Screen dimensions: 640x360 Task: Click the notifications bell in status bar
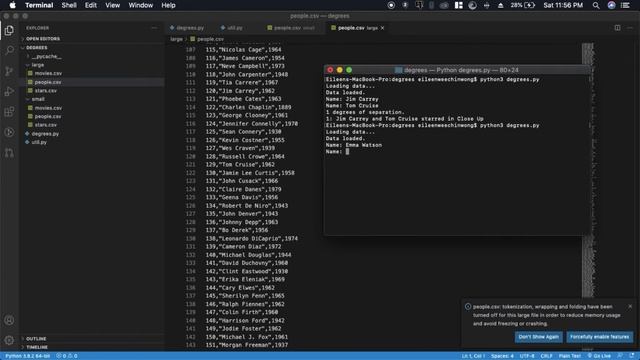(631, 356)
